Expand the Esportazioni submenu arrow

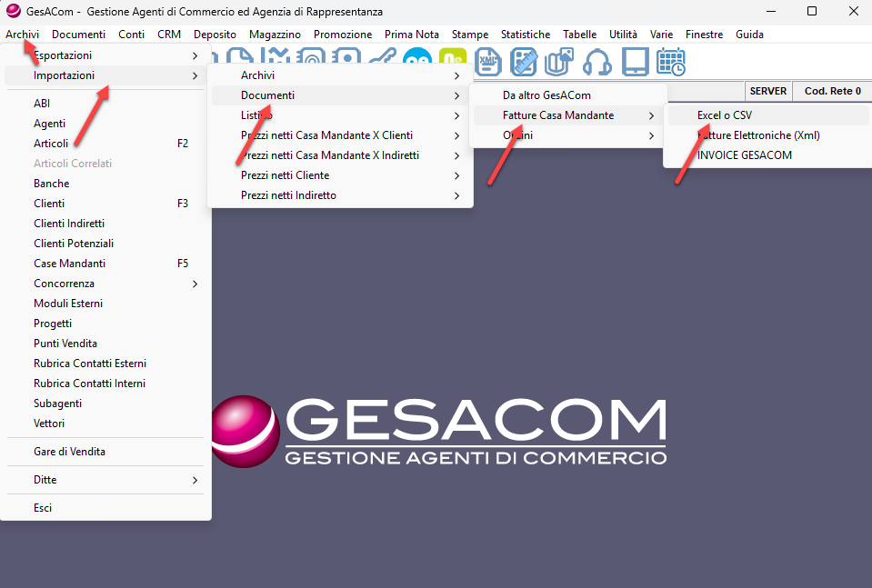195,55
